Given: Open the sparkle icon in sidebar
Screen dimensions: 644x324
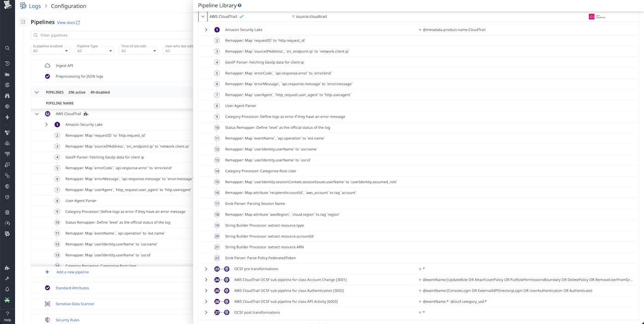Looking at the screenshot, I should pyautogui.click(x=7, y=278).
